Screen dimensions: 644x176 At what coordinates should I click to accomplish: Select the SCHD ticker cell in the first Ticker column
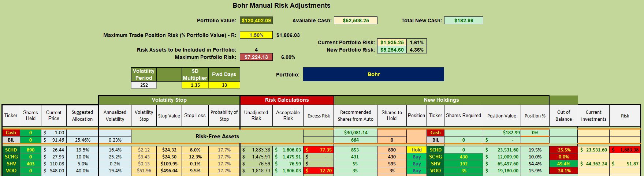(x=11, y=150)
